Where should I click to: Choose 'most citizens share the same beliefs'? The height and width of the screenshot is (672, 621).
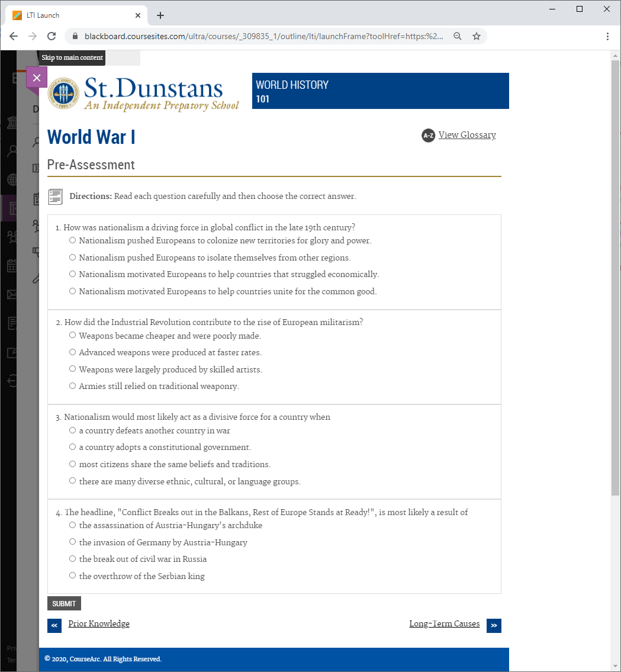point(72,464)
